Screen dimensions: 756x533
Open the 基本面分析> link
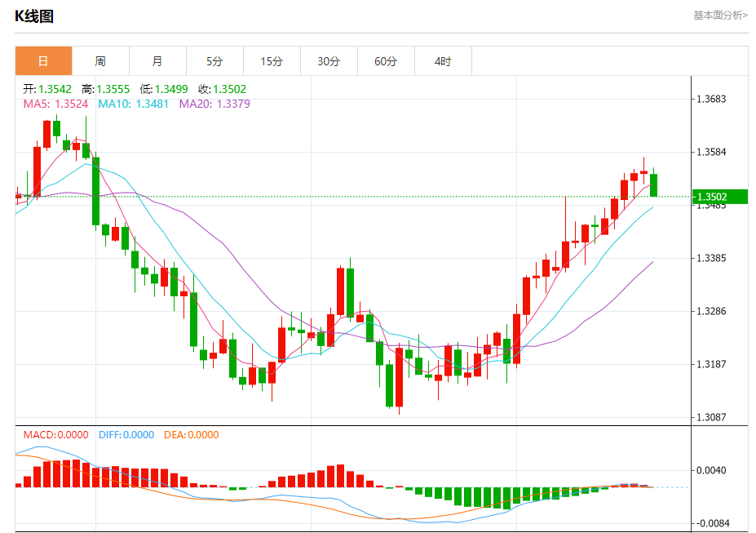coord(720,16)
